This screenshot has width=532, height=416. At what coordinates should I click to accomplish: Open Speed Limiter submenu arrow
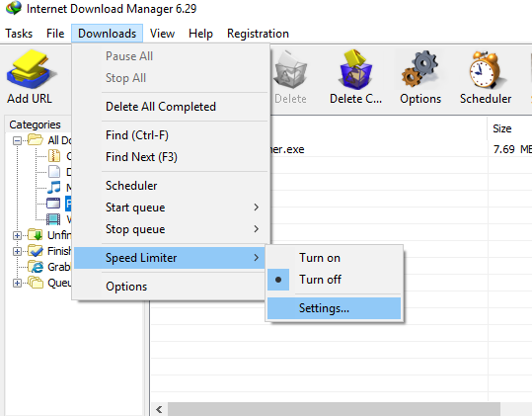coord(257,258)
